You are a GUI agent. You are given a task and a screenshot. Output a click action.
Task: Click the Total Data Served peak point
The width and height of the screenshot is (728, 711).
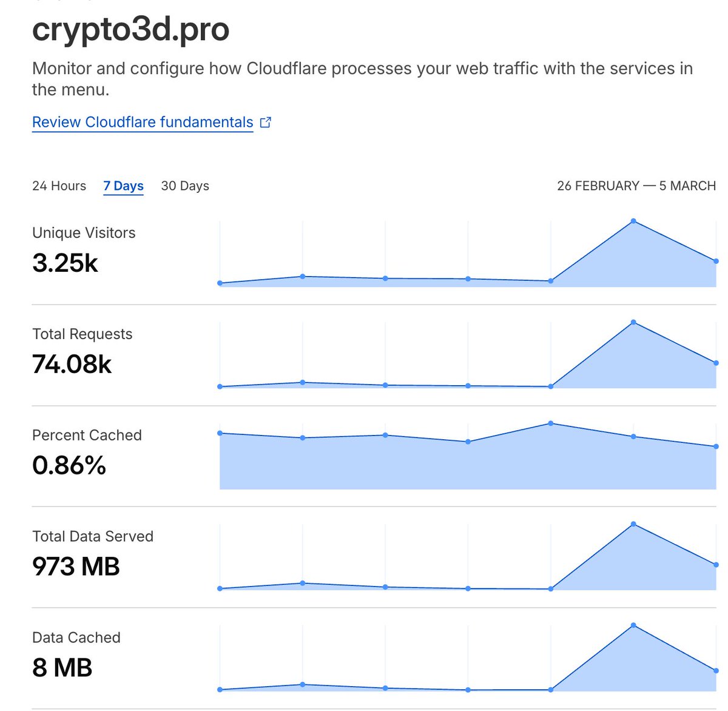click(633, 524)
